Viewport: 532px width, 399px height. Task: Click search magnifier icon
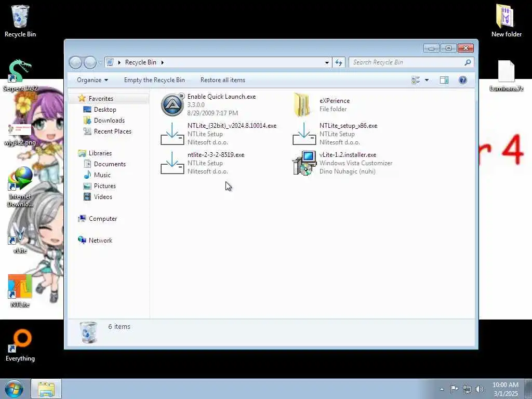point(468,62)
